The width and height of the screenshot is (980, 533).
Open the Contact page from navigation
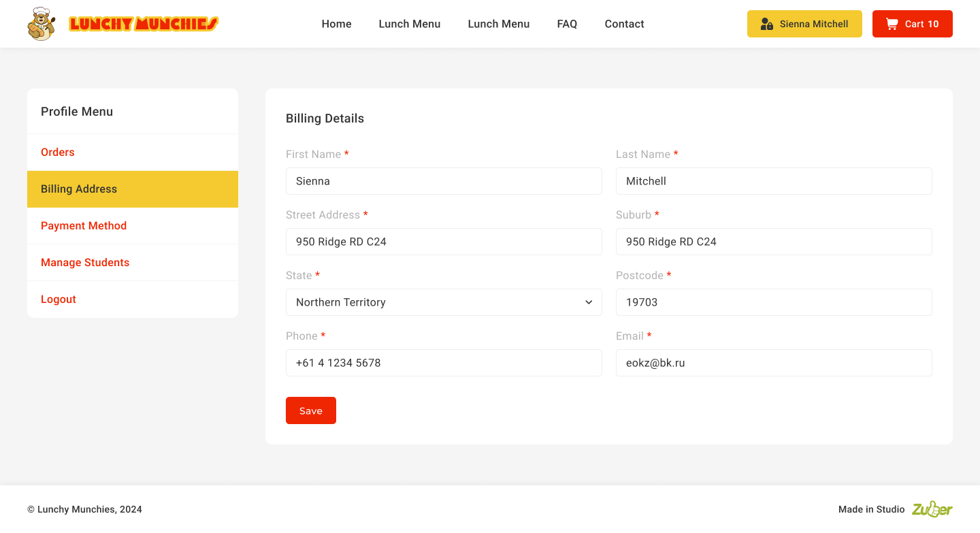[624, 24]
